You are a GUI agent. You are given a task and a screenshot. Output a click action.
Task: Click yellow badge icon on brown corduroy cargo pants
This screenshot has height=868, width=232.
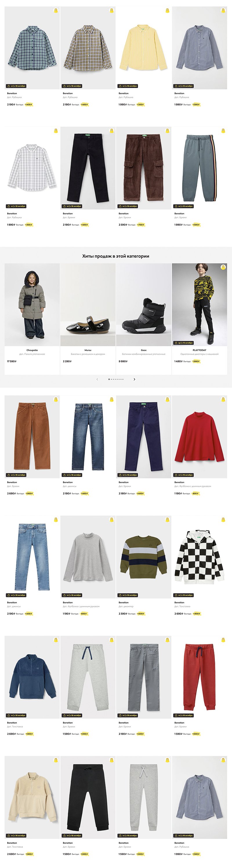coord(167,131)
